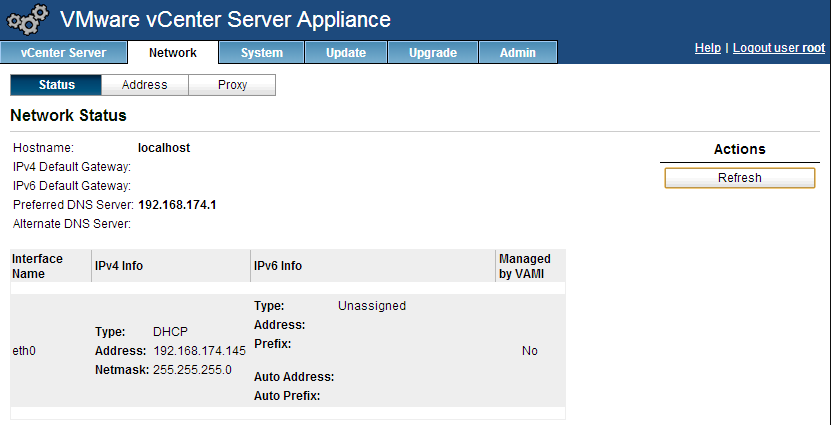Click the IPv6 Default Gateway label
Image resolution: width=831 pixels, height=425 pixels.
point(72,187)
